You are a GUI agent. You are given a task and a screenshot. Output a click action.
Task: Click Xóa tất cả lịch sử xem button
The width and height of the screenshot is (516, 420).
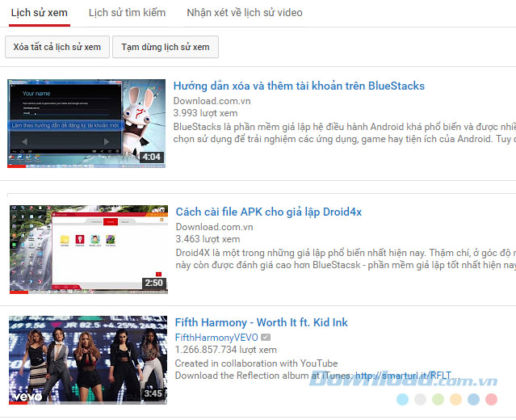point(57,47)
